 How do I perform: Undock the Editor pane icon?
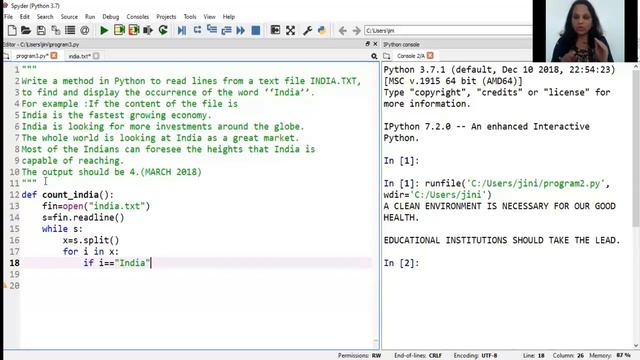(367, 44)
